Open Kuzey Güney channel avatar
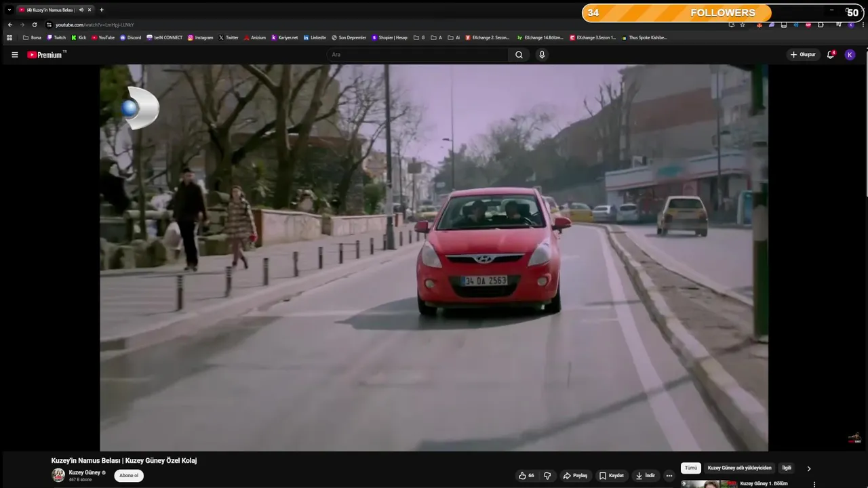 [x=59, y=475]
